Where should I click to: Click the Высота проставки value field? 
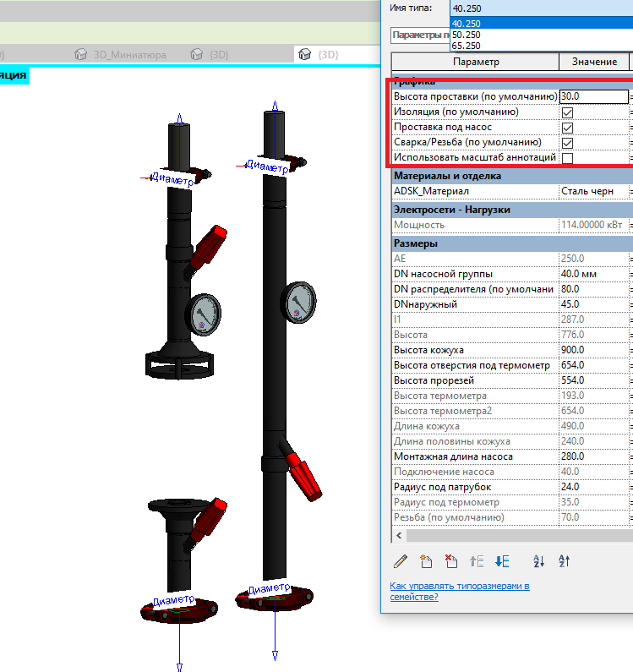coord(593,97)
